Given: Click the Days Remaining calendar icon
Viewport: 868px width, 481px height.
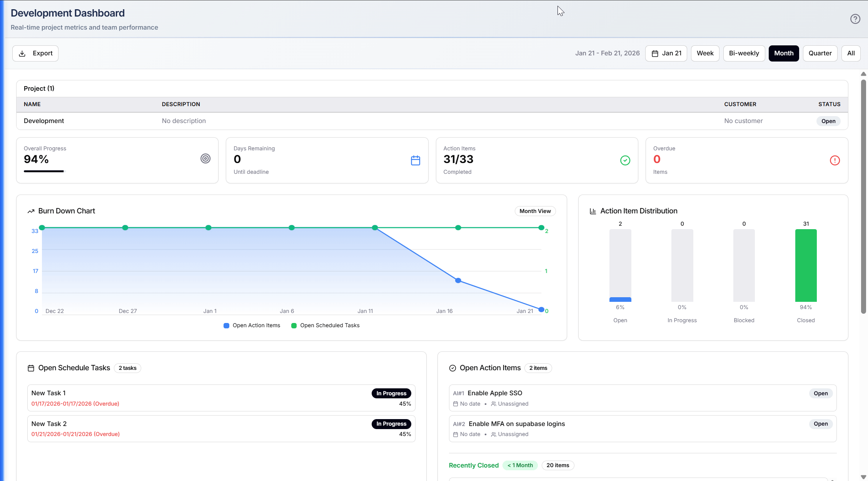Looking at the screenshot, I should [416, 160].
